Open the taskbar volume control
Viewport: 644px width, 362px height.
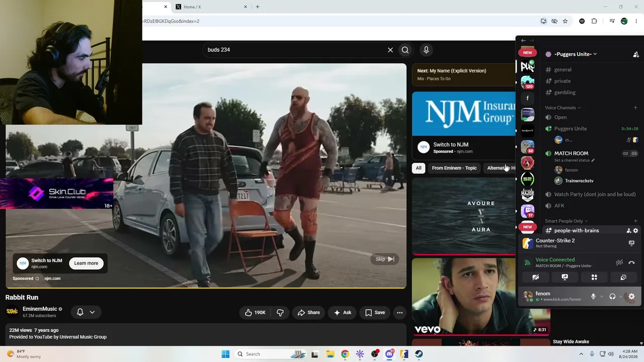click(611, 354)
